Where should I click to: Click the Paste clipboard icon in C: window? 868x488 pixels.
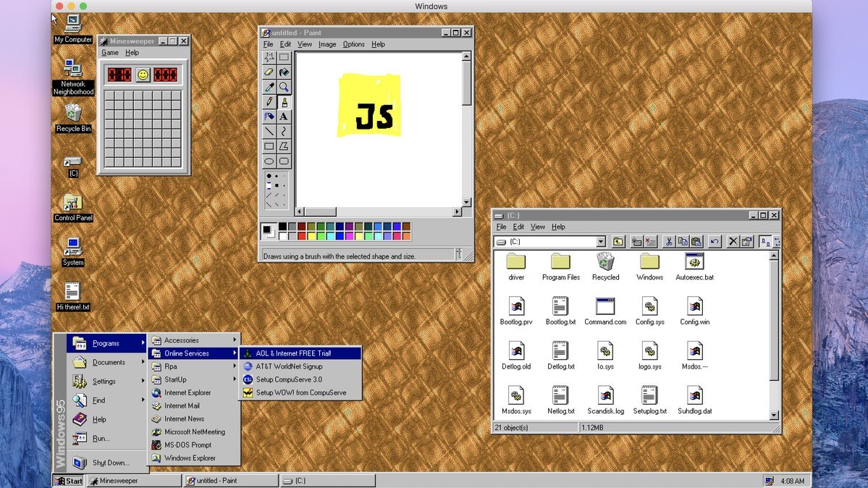tap(696, 242)
